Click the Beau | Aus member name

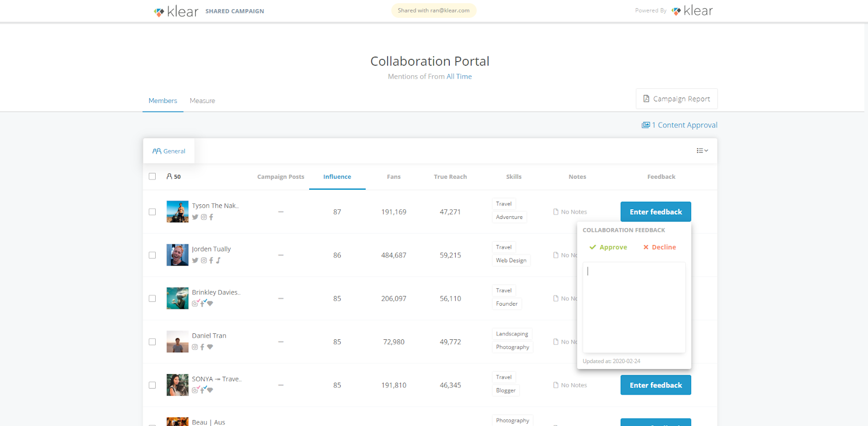click(208, 422)
